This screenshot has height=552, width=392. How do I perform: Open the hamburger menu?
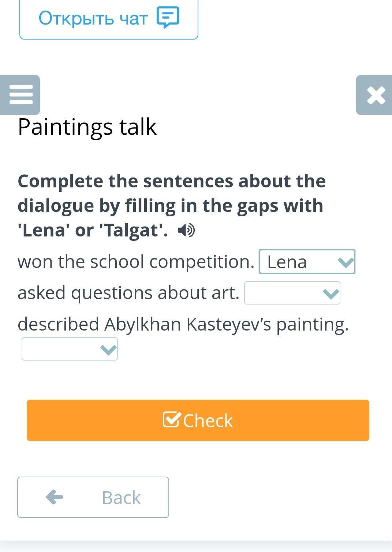pos(20,95)
